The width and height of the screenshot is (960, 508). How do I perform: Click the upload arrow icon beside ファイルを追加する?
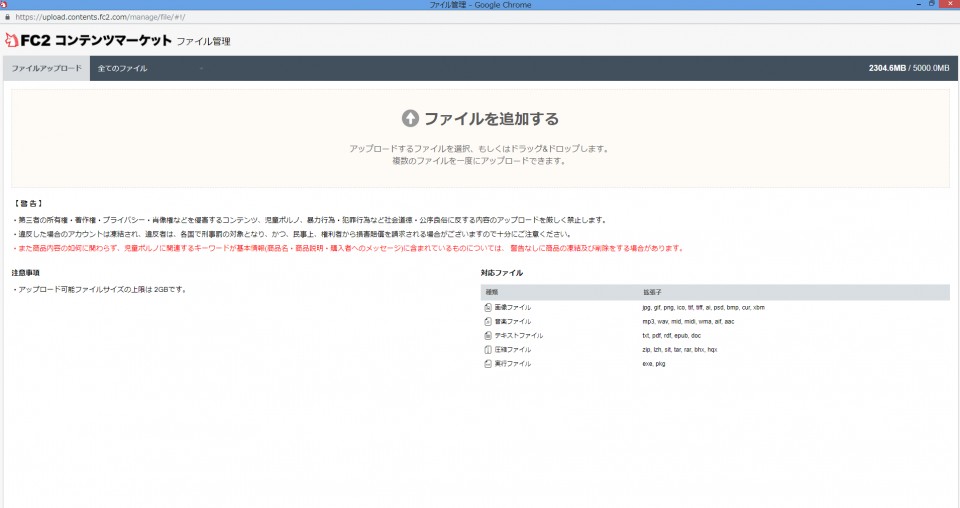click(x=410, y=119)
